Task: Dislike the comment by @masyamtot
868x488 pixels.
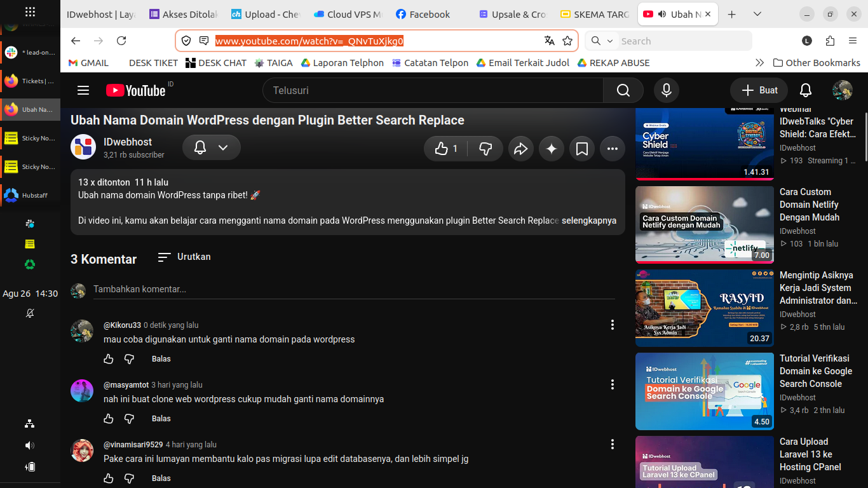Action: tap(129, 419)
